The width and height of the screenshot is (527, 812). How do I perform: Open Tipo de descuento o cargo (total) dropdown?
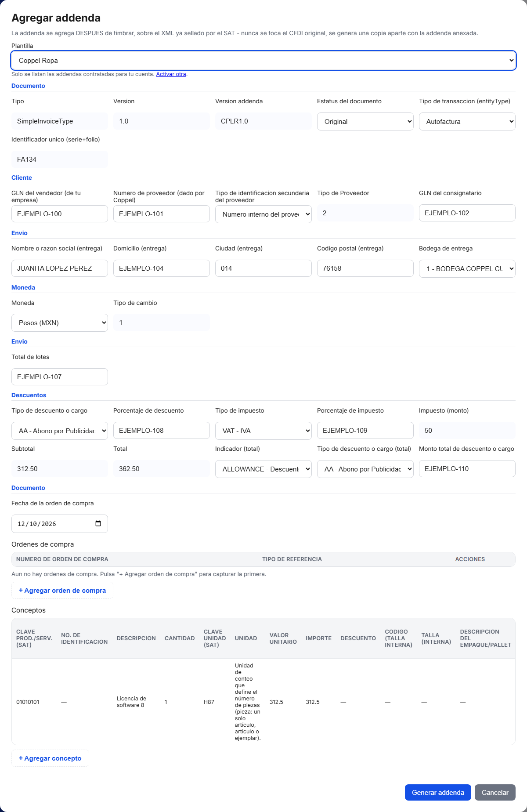[365, 469]
